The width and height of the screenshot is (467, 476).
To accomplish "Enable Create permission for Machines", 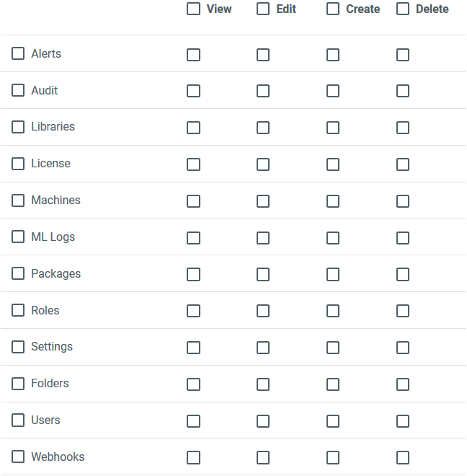I will coord(333,201).
